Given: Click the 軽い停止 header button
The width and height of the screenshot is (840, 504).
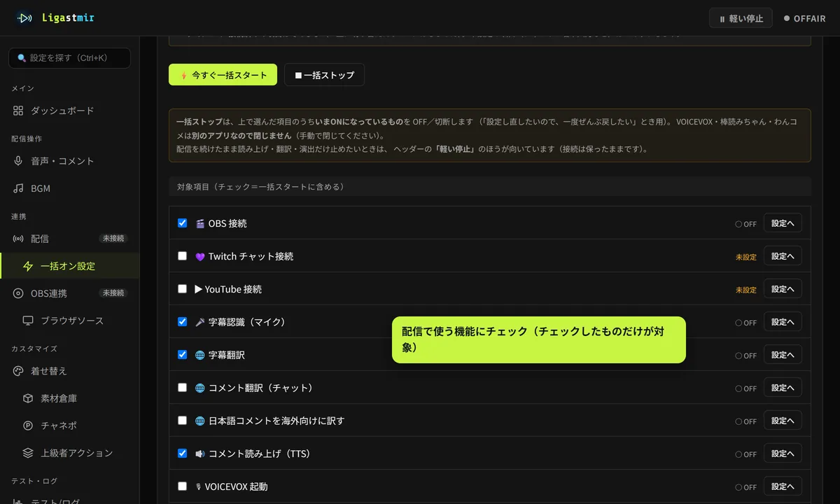Looking at the screenshot, I should coord(741,18).
